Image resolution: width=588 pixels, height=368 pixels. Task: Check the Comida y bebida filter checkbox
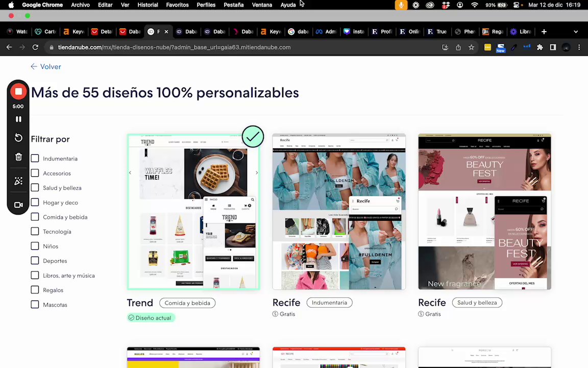click(x=35, y=217)
